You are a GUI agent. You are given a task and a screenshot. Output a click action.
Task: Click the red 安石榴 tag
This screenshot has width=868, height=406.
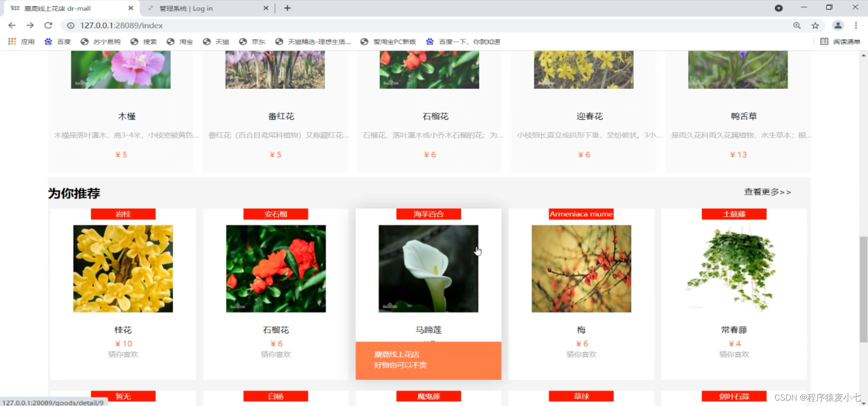tap(276, 214)
